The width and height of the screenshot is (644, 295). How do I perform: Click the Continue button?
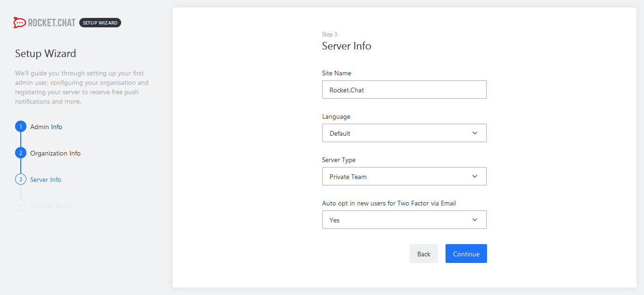coord(466,254)
